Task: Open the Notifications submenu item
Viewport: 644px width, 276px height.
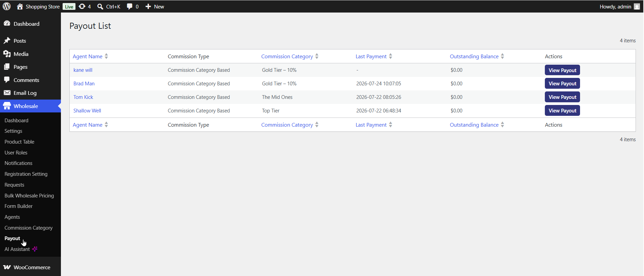Action: point(18,163)
